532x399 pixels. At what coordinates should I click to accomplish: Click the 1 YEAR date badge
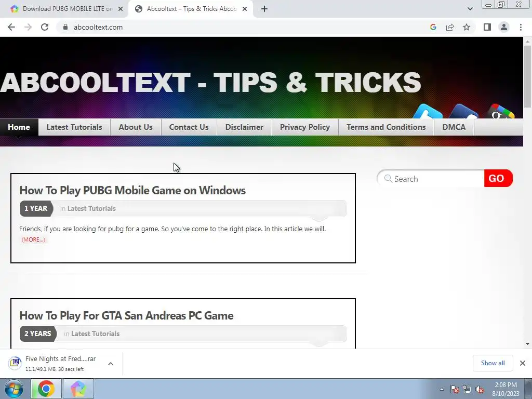click(x=36, y=209)
